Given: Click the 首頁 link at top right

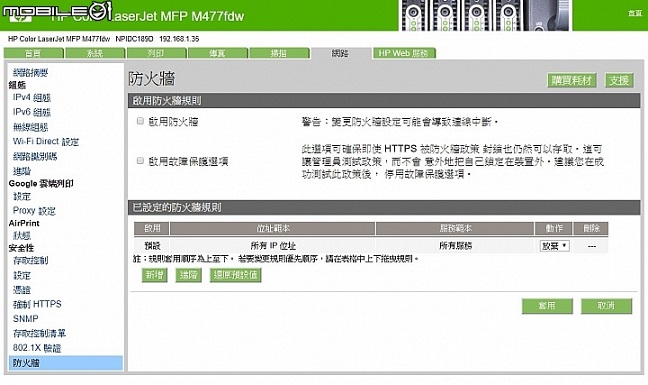Looking at the screenshot, I should click(x=635, y=14).
